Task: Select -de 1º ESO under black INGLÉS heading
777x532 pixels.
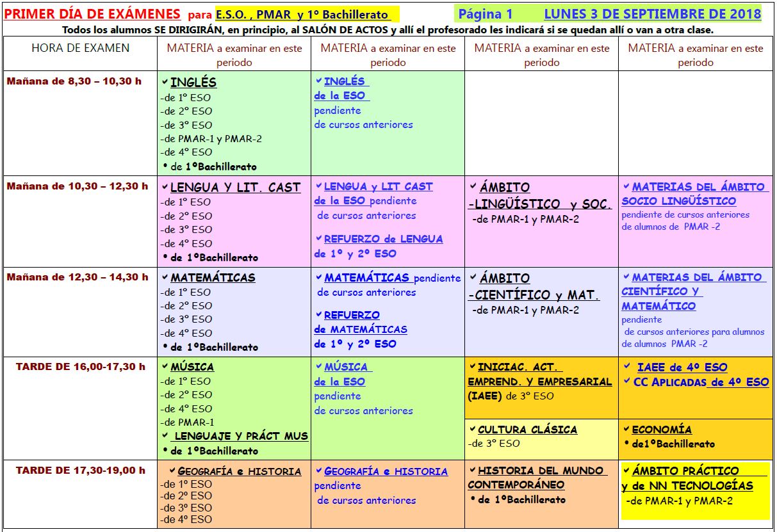Action: coord(185,98)
